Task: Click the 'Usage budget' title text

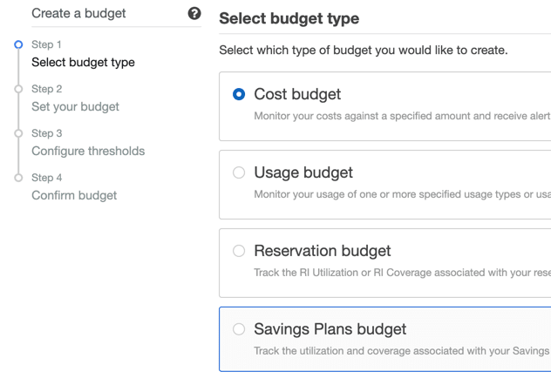Action: coord(303,172)
